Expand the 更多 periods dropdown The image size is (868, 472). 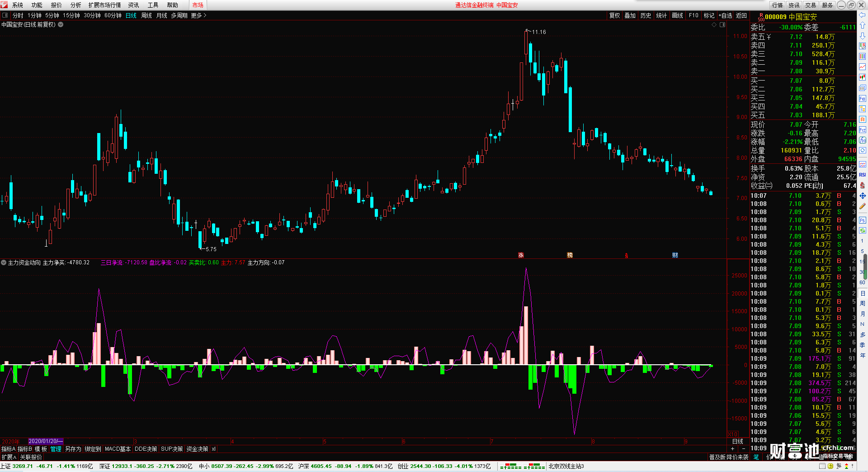198,15
